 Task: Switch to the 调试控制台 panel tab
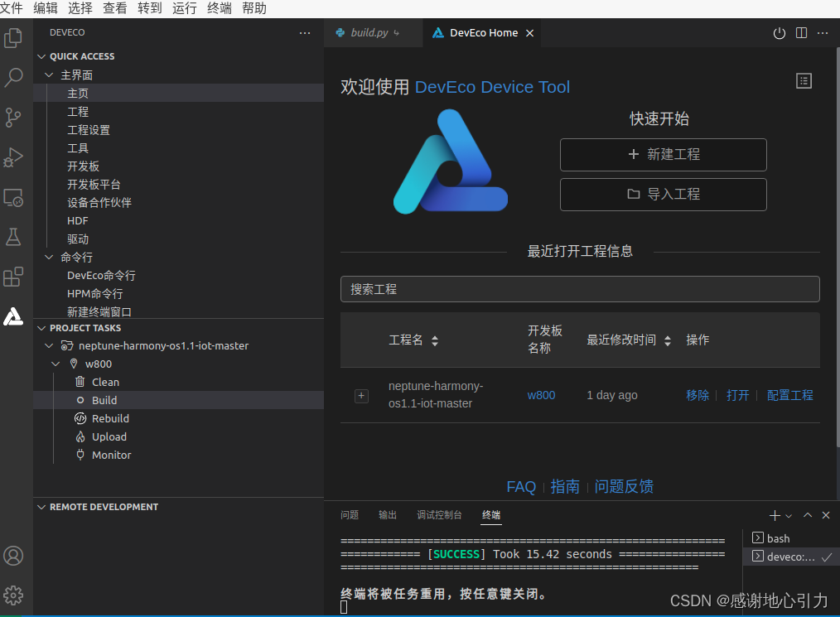pos(439,514)
